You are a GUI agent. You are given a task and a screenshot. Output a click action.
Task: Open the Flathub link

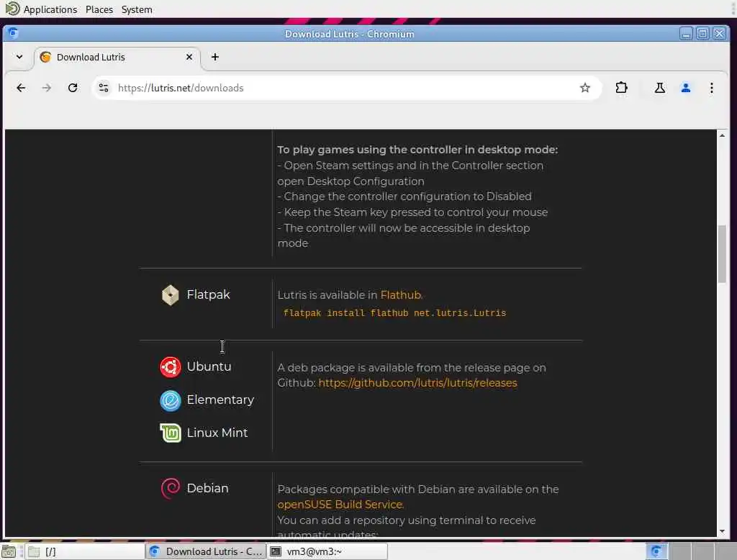[400, 295]
